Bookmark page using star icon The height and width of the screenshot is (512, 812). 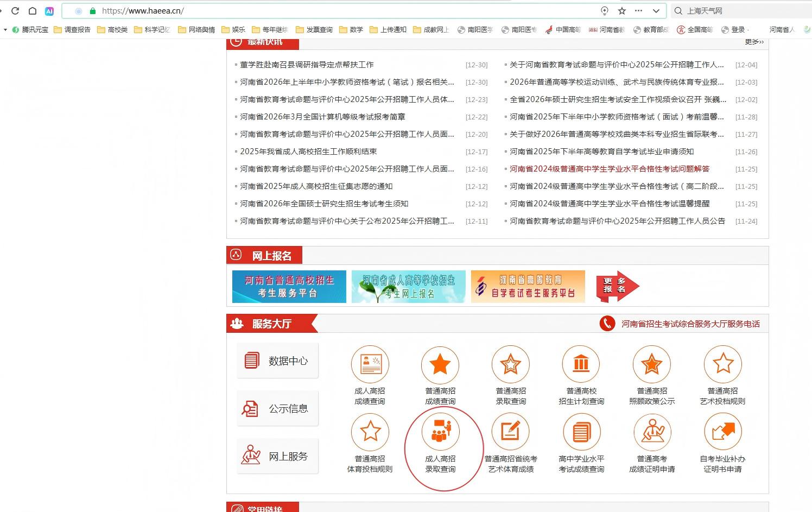tap(622, 11)
